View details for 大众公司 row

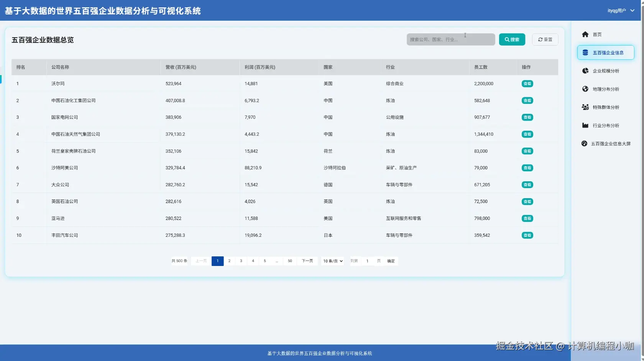pyautogui.click(x=527, y=185)
